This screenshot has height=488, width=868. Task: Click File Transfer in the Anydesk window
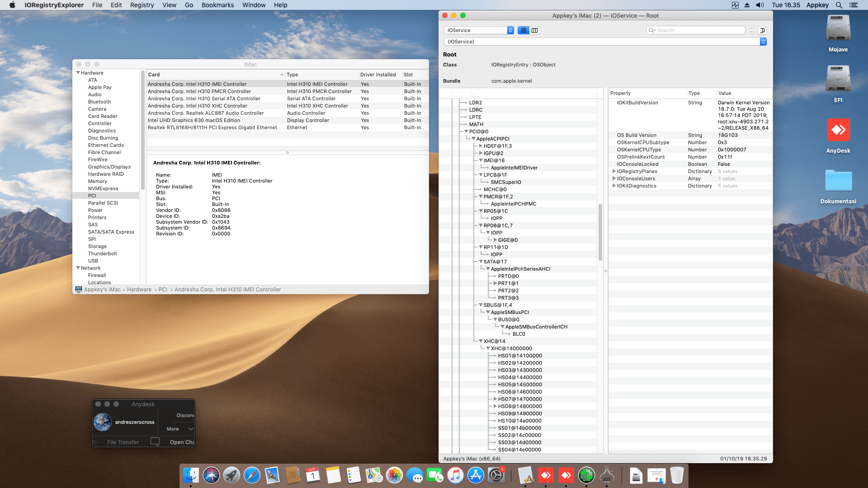123,442
